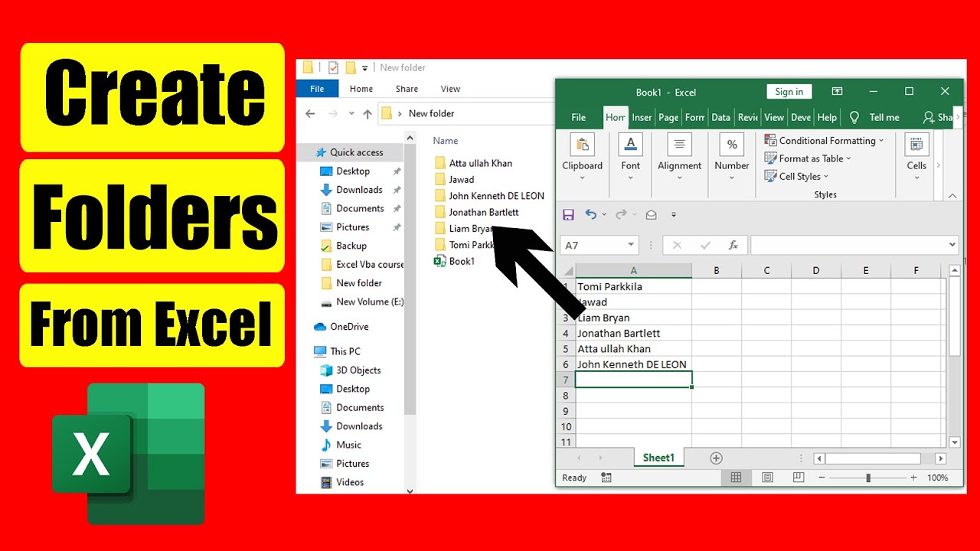
Task: Click the vertical scrollbar down arrow in Excel
Action: click(x=954, y=442)
